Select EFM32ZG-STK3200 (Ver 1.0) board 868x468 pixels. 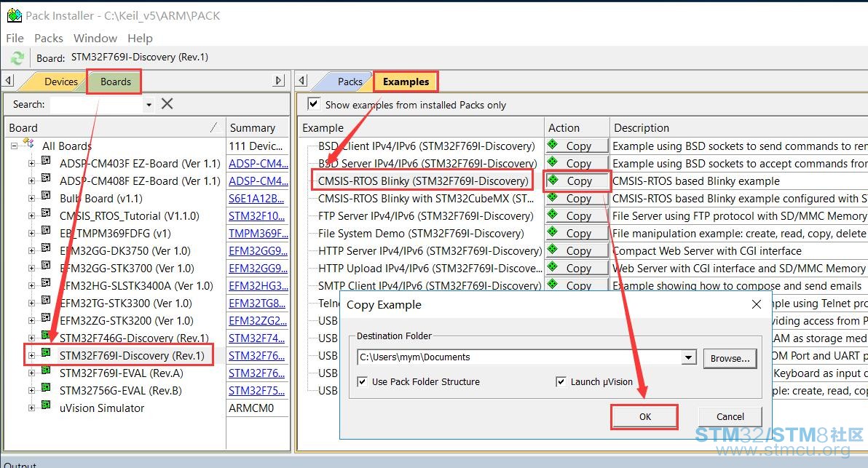tap(126, 320)
